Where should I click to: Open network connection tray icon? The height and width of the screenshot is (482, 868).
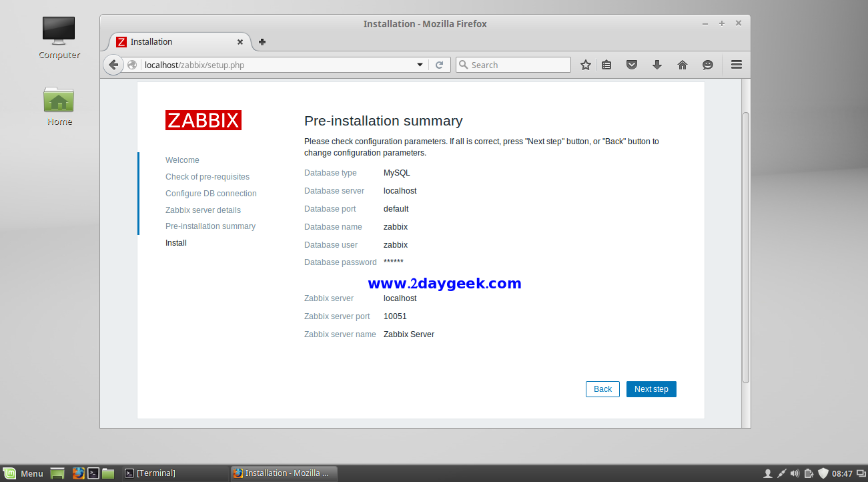(781, 473)
